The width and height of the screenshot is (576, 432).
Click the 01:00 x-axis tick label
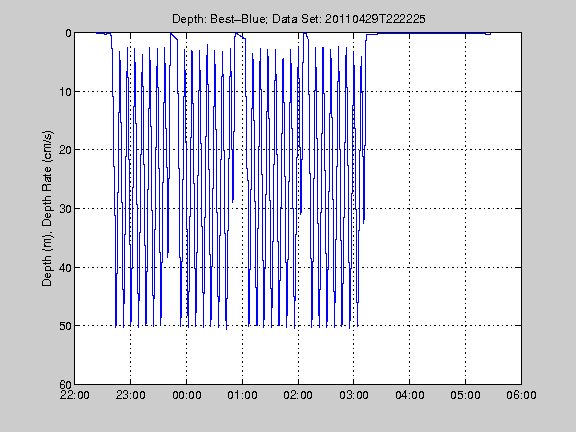click(x=242, y=395)
